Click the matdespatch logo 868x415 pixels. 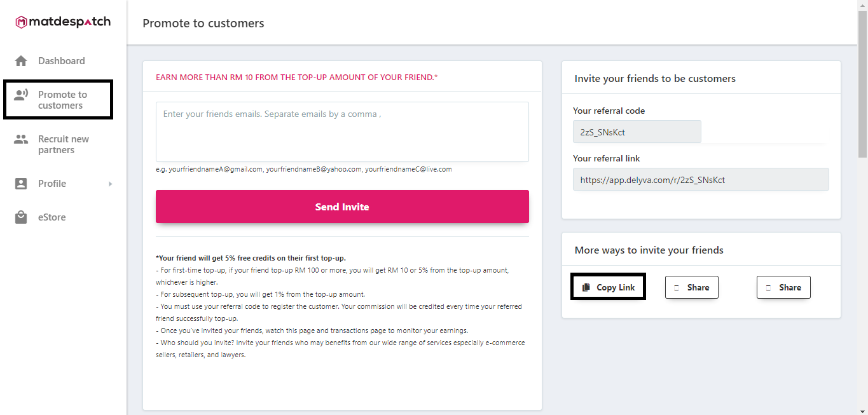63,22
